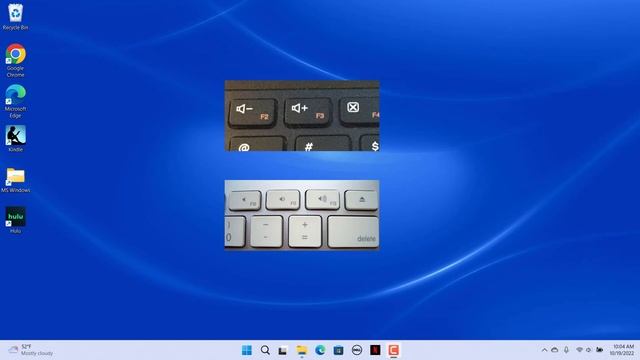Select the dark keyboard volume keys image
The width and height of the screenshot is (640, 360).
point(302,116)
